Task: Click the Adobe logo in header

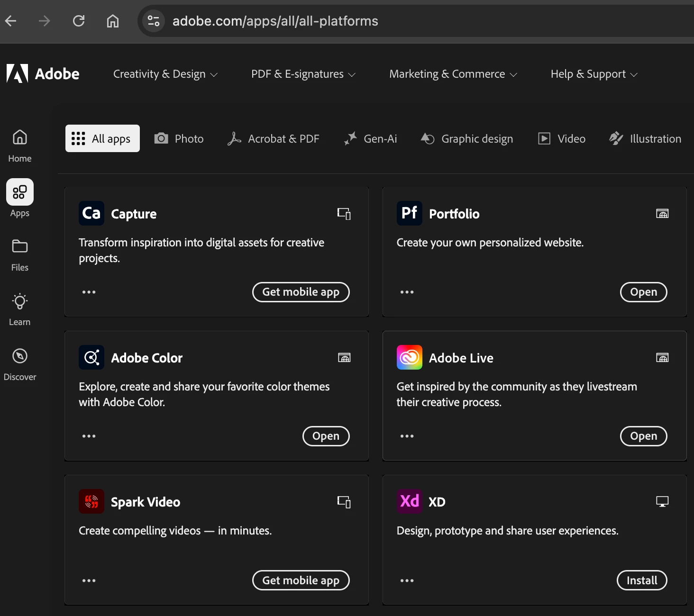Action: pyautogui.click(x=43, y=74)
